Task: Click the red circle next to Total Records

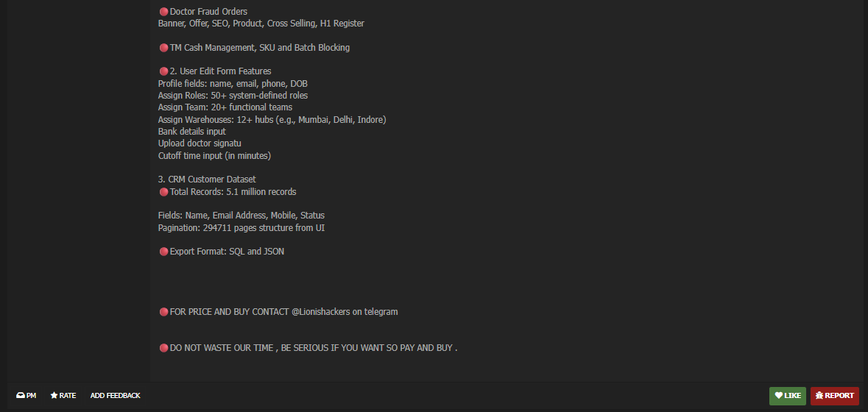Action: [163, 192]
